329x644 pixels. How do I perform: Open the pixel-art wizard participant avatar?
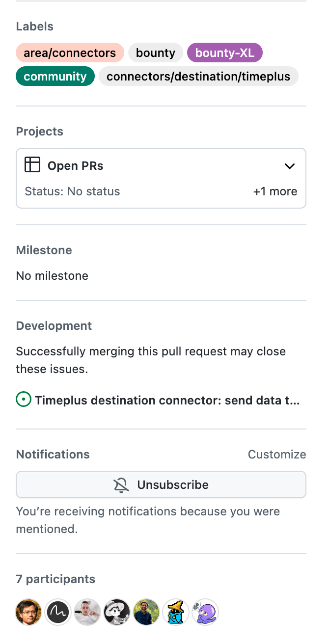[x=176, y=612]
